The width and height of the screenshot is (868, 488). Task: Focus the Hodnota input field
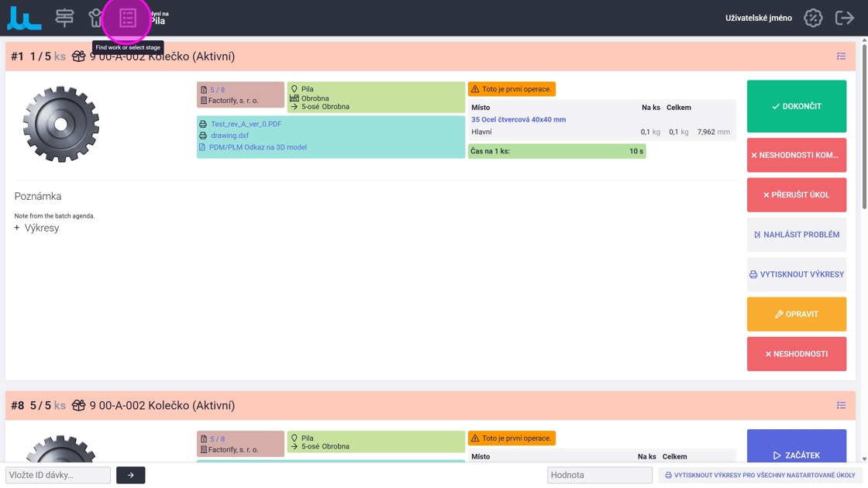600,475
